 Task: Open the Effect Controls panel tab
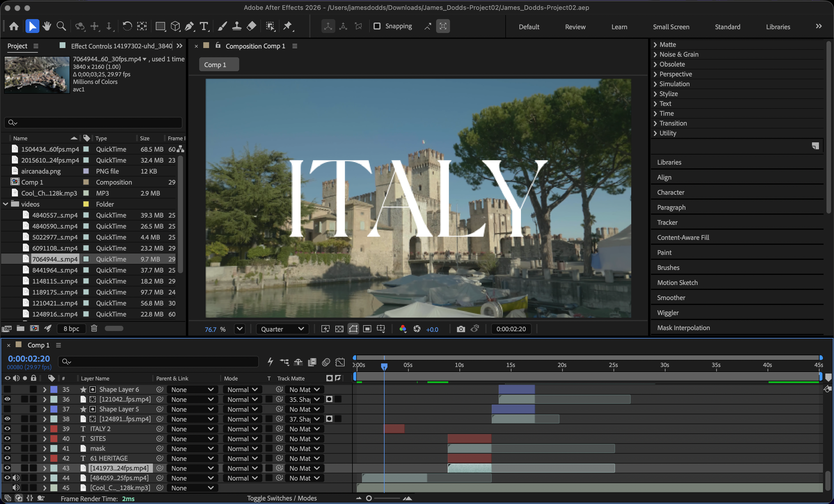point(121,46)
